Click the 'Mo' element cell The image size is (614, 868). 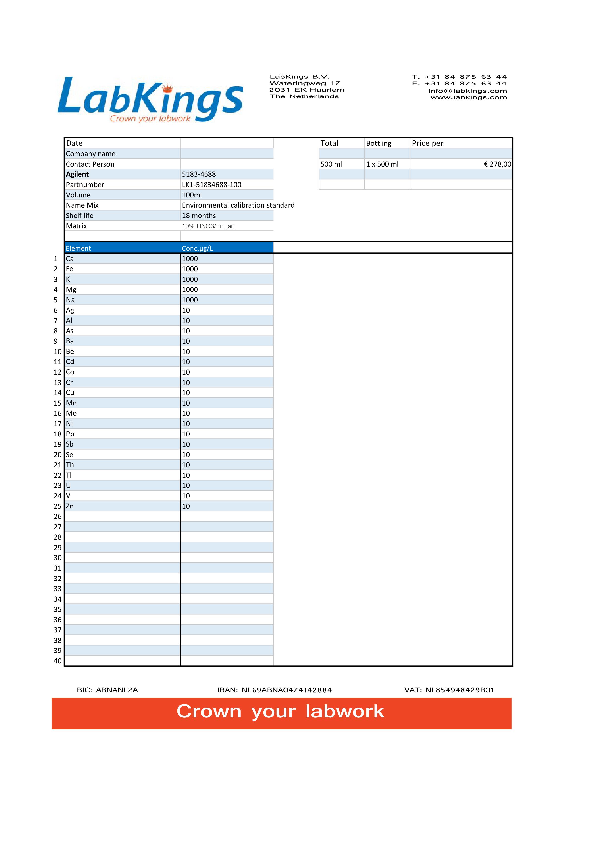pyautogui.click(x=122, y=413)
